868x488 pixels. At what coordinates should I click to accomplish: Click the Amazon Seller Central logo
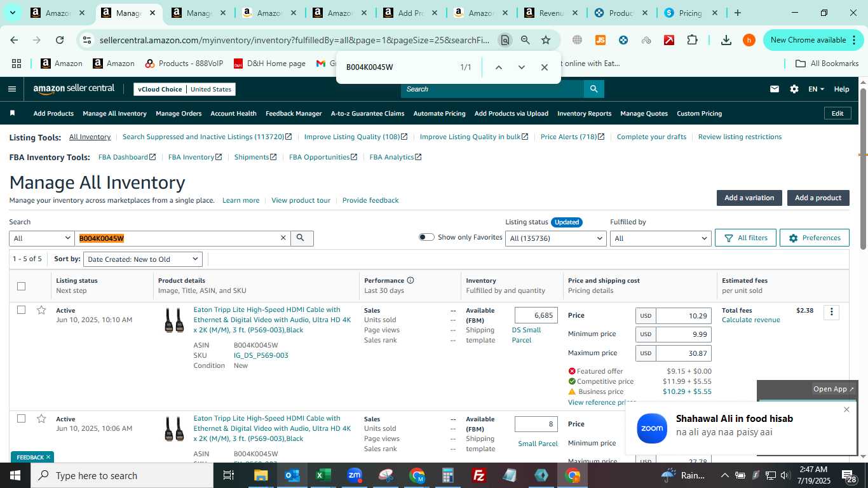pyautogui.click(x=74, y=89)
